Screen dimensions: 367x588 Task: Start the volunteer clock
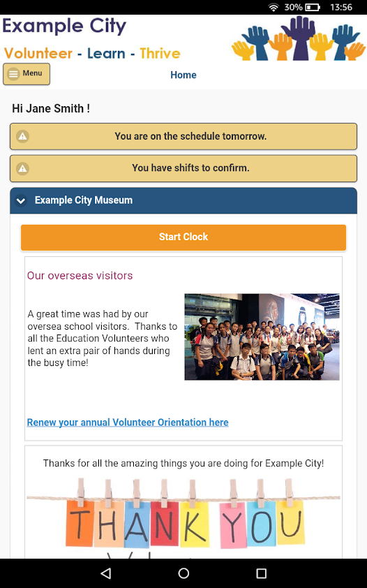(183, 237)
